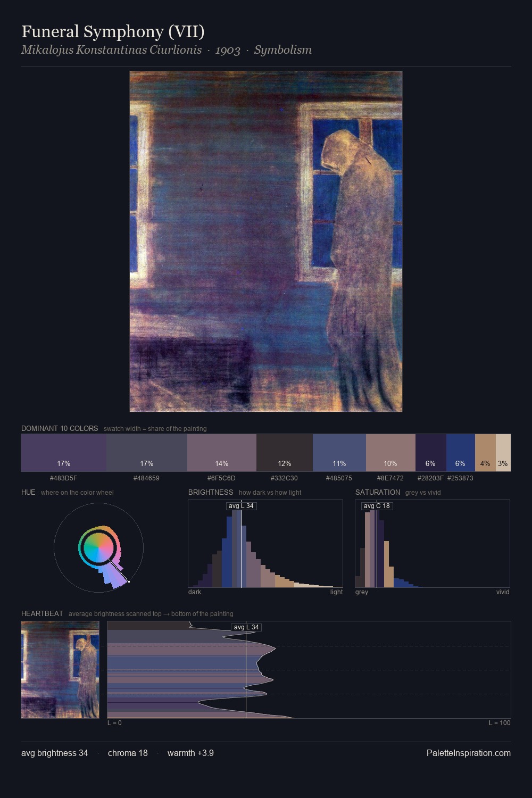The width and height of the screenshot is (532, 798).
Task: Select the 17% swatch labeled #484659
Action: (x=147, y=453)
